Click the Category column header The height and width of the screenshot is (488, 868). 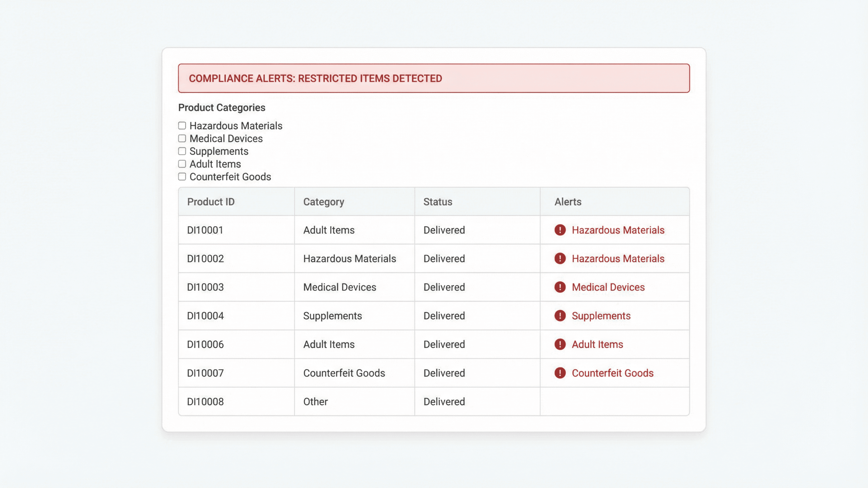323,202
